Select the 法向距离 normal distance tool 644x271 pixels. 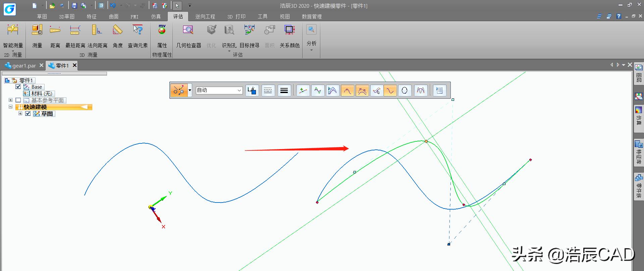point(97,36)
